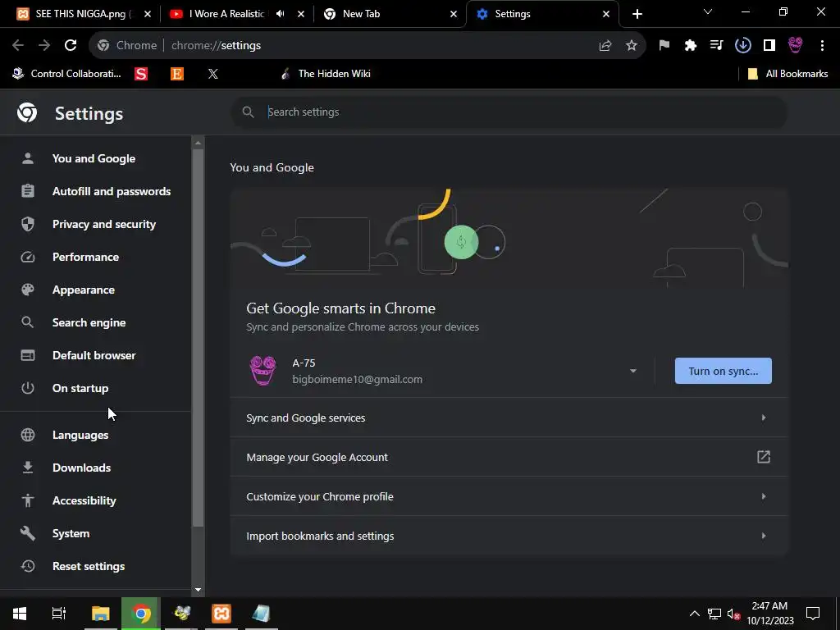Open the bee application on taskbar
The height and width of the screenshot is (630, 840).
click(x=181, y=614)
